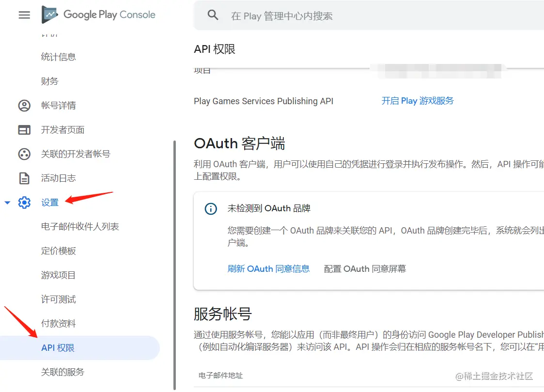Open 统计信息 in sidebar
Screen dimensions: 544x392
click(58, 57)
